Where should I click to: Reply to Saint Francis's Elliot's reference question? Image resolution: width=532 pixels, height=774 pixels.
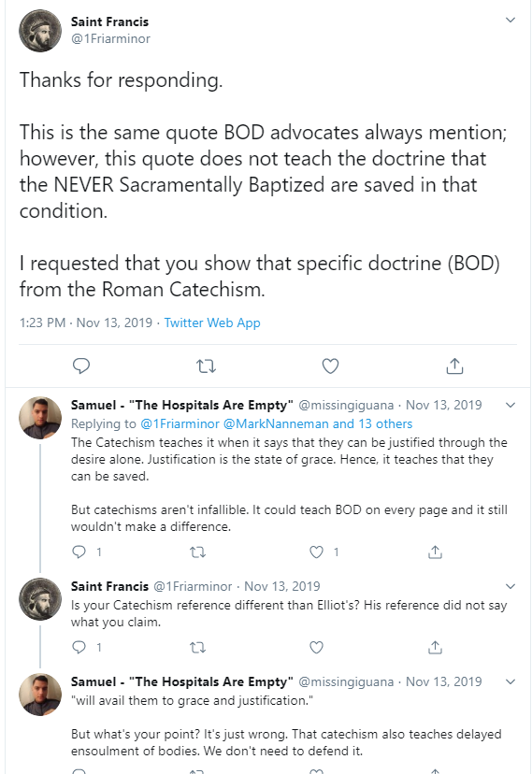click(79, 647)
